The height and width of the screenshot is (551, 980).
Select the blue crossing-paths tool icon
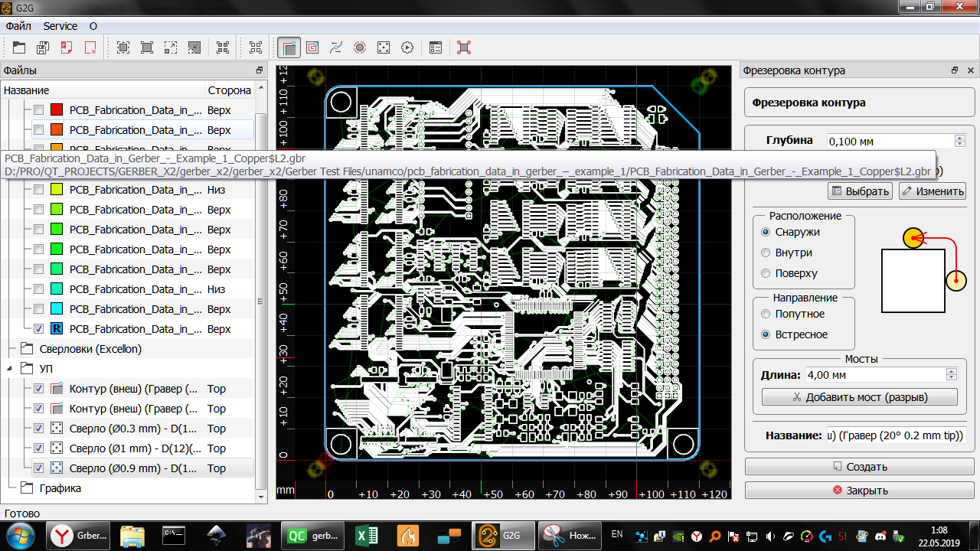coord(336,47)
